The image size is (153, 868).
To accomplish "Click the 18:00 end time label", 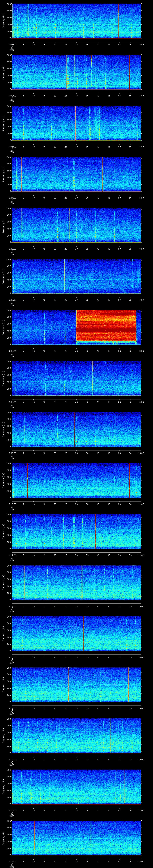I will (141, 861).
